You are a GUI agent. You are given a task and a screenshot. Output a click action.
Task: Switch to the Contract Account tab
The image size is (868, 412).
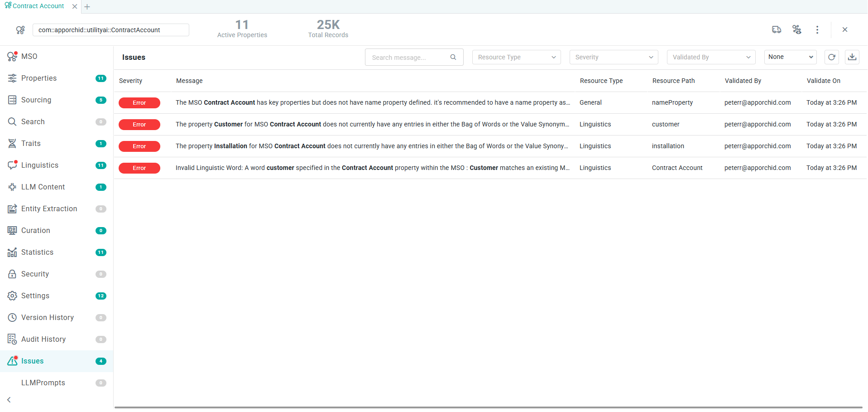(38, 6)
